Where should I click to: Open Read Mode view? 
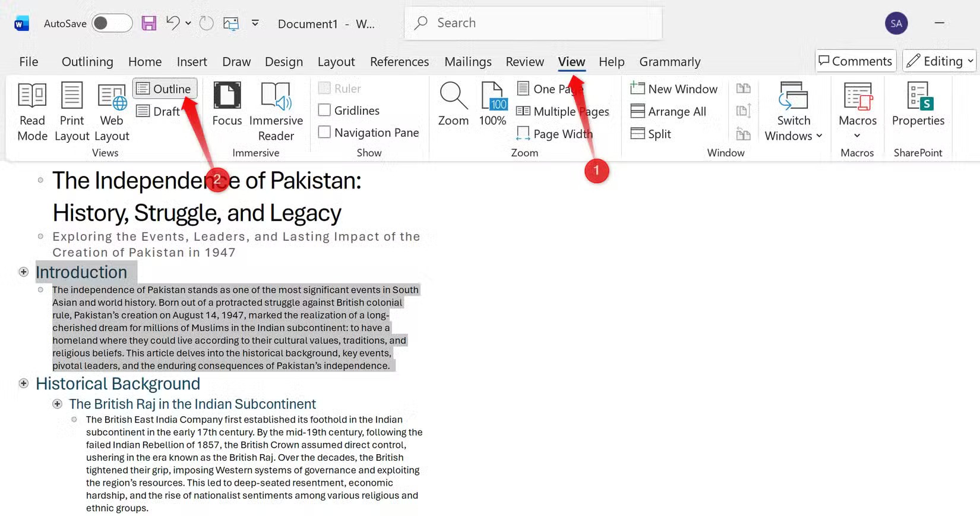(x=32, y=112)
